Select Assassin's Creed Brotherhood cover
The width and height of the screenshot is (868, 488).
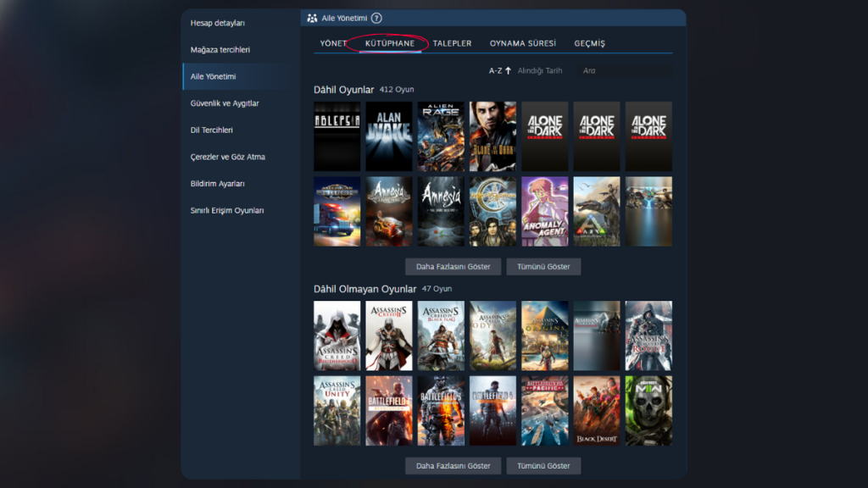(x=337, y=335)
